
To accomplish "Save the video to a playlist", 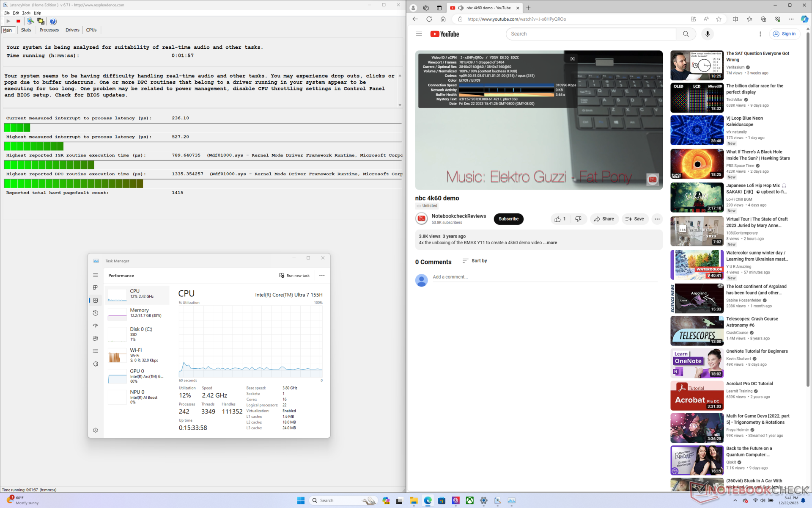I will coord(635,219).
